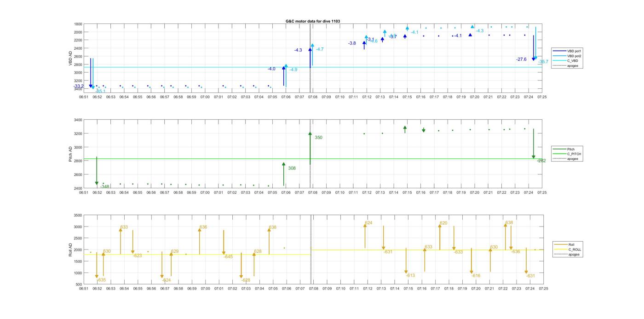Click the '-635' roll data label
Viewport: 644px width, 319px height.
point(101,280)
